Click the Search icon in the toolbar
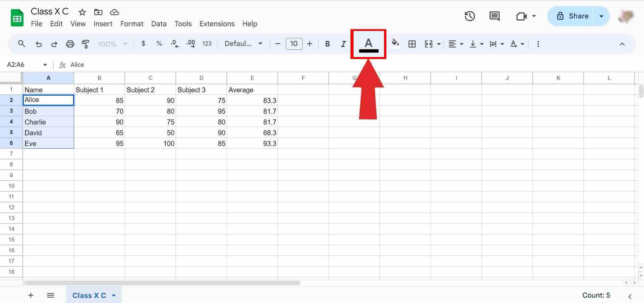This screenshot has height=303, width=644. 21,44
